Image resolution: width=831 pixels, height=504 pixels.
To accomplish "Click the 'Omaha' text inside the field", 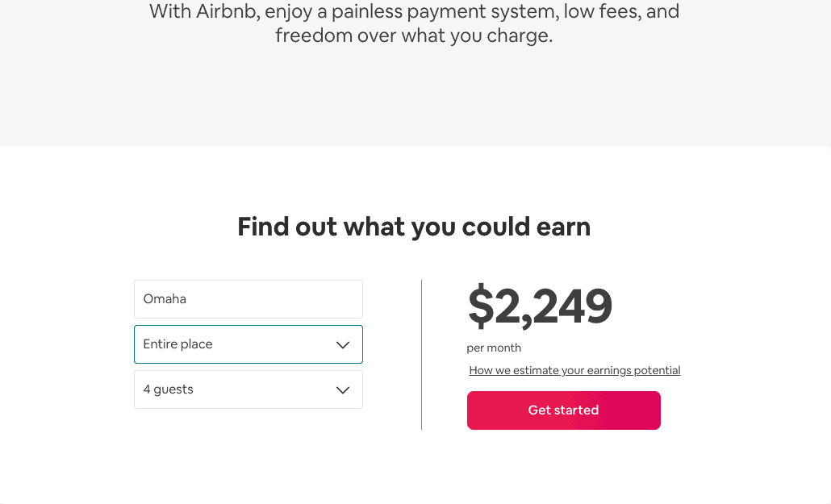I will [x=165, y=299].
